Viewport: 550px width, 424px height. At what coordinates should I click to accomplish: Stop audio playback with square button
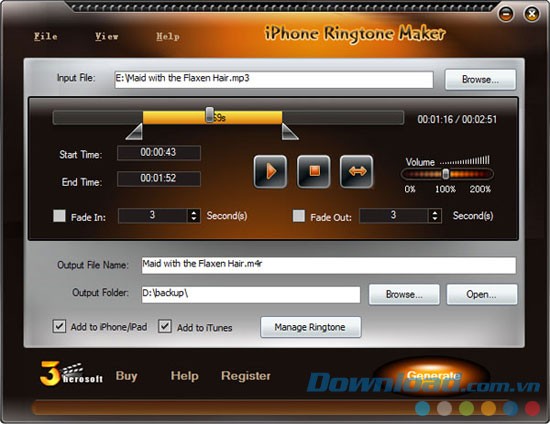314,171
